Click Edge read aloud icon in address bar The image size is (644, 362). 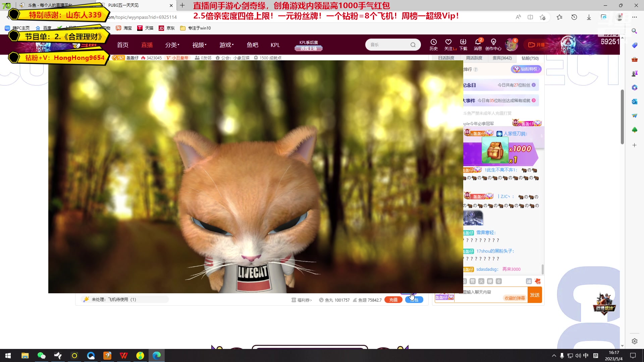click(x=518, y=17)
